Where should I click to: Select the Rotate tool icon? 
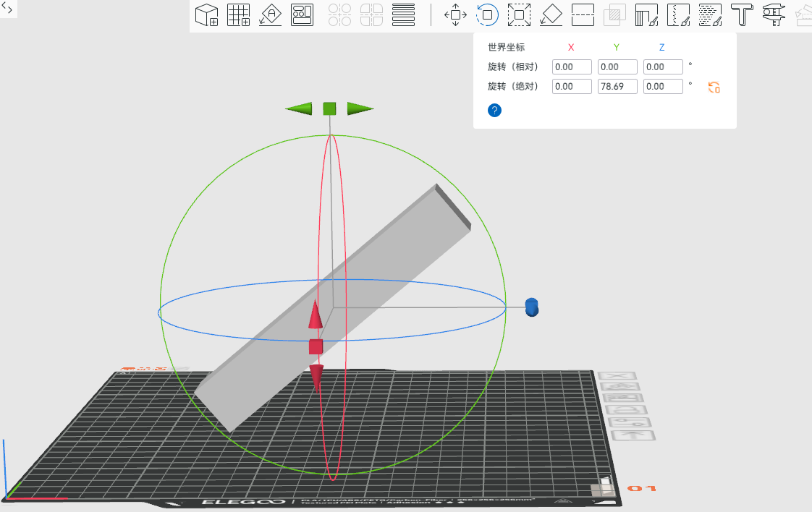(x=487, y=14)
